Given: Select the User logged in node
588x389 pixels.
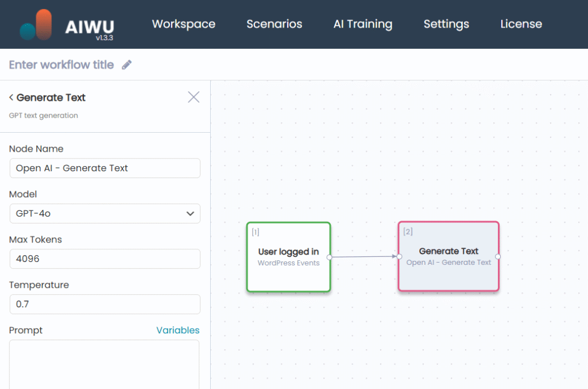Looking at the screenshot, I should (x=288, y=257).
